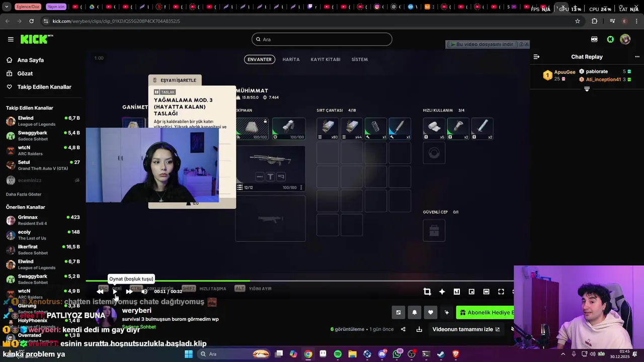Click the sparkle plus button near bell
Viewport: 644px width, 362px height.
446,312
